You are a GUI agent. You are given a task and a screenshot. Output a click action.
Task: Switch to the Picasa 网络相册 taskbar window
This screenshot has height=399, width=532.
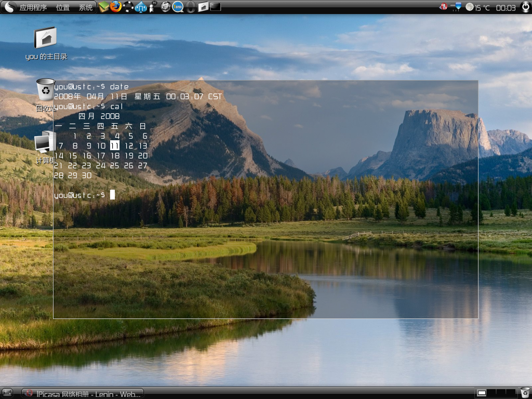tap(83, 394)
